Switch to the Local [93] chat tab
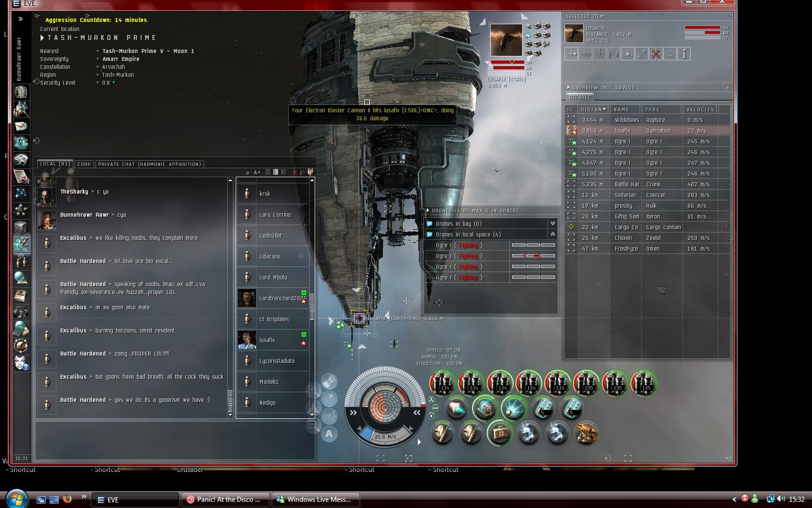This screenshot has height=508, width=812. [x=55, y=164]
